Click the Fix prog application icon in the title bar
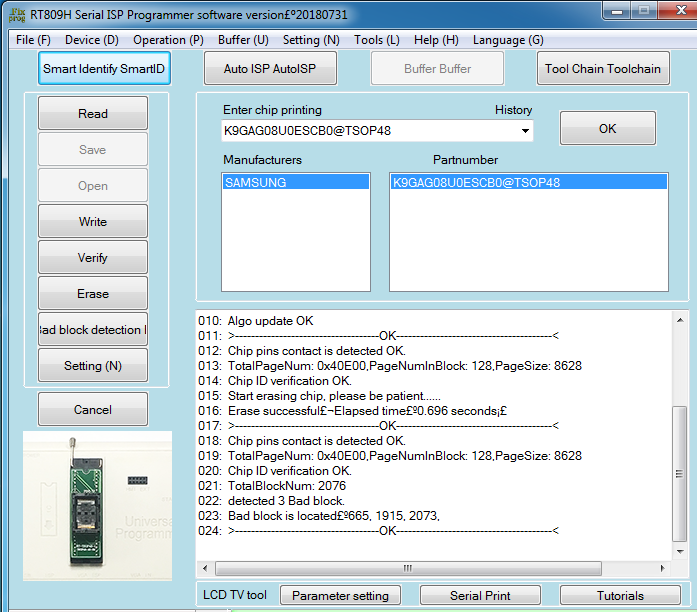Image resolution: width=697 pixels, height=612 pixels. click(x=17, y=15)
